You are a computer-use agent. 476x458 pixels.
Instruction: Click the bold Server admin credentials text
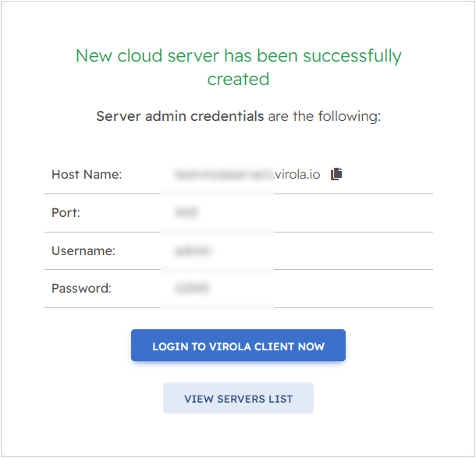pos(179,117)
